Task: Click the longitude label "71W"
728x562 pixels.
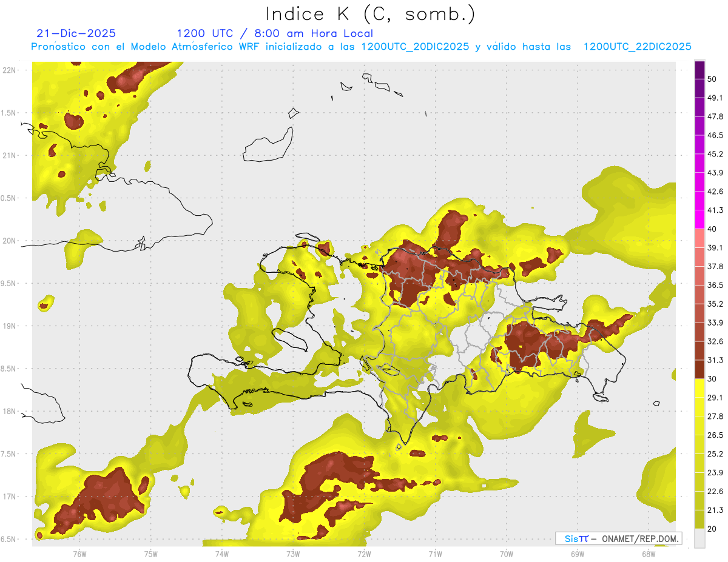Action: (435, 554)
